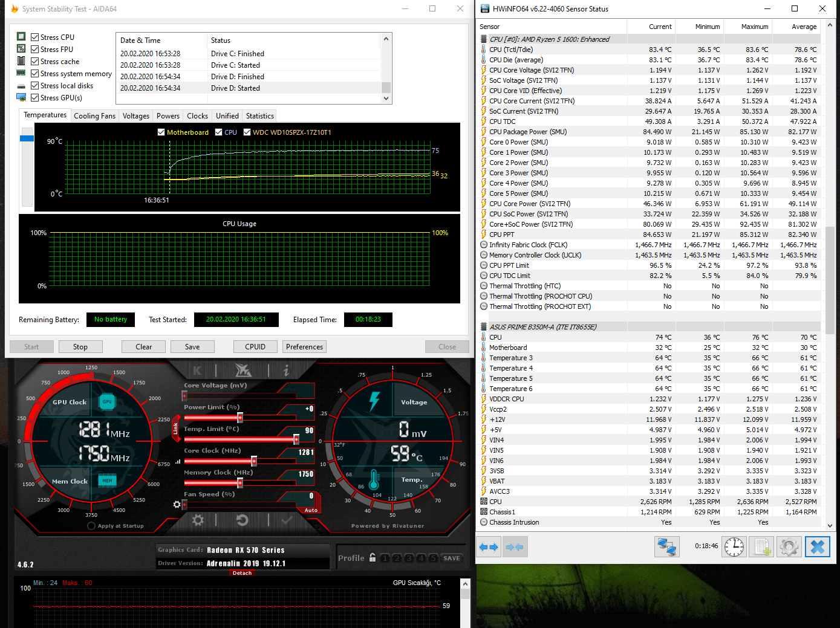
Task: Switch to the Voltages tab
Action: click(x=136, y=116)
